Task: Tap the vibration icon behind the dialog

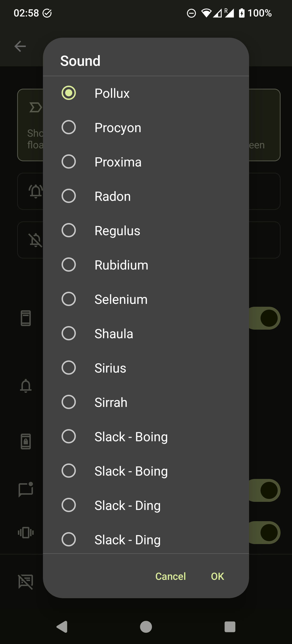Action: tap(26, 532)
